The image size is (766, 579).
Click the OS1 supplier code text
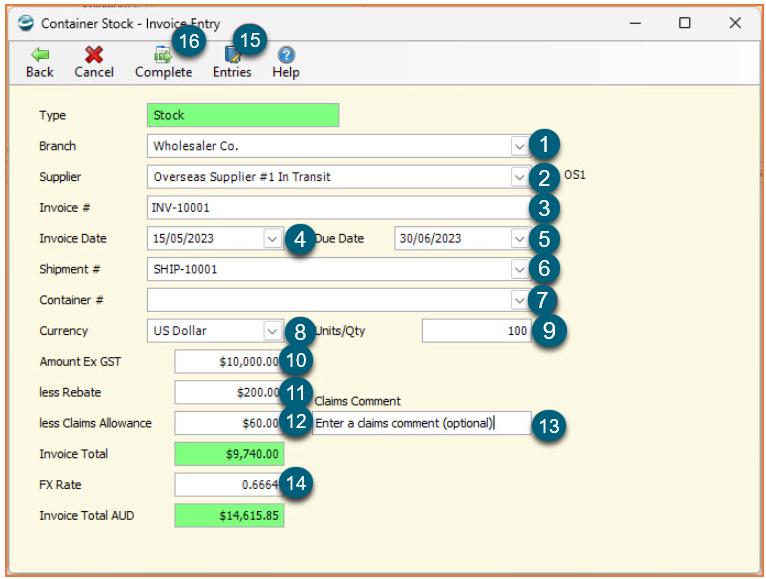574,175
